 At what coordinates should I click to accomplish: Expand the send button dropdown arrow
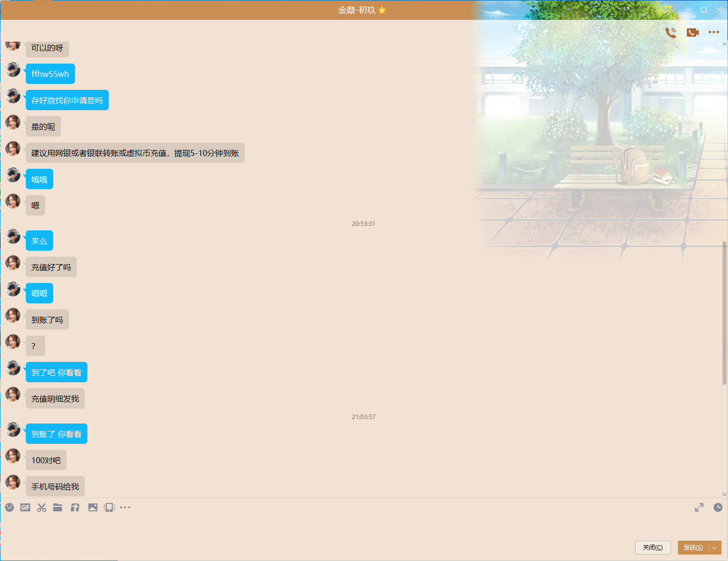point(715,548)
